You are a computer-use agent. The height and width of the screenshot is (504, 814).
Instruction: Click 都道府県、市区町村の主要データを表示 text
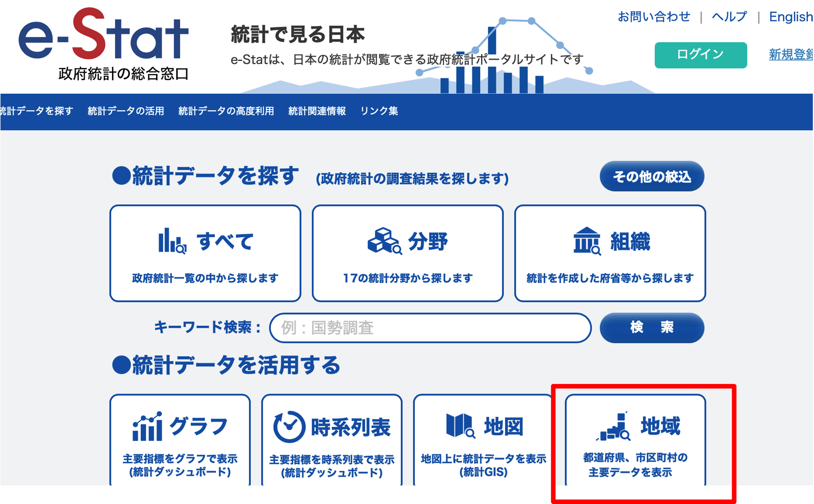[x=635, y=465]
